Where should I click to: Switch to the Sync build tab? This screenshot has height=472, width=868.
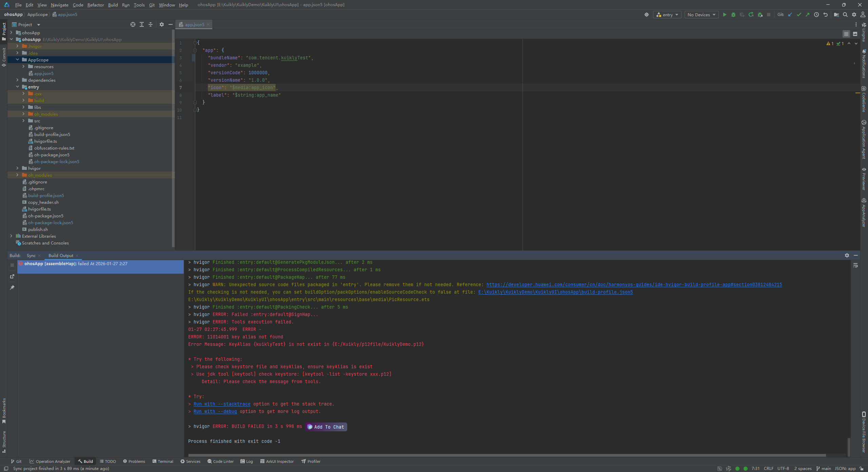point(31,255)
